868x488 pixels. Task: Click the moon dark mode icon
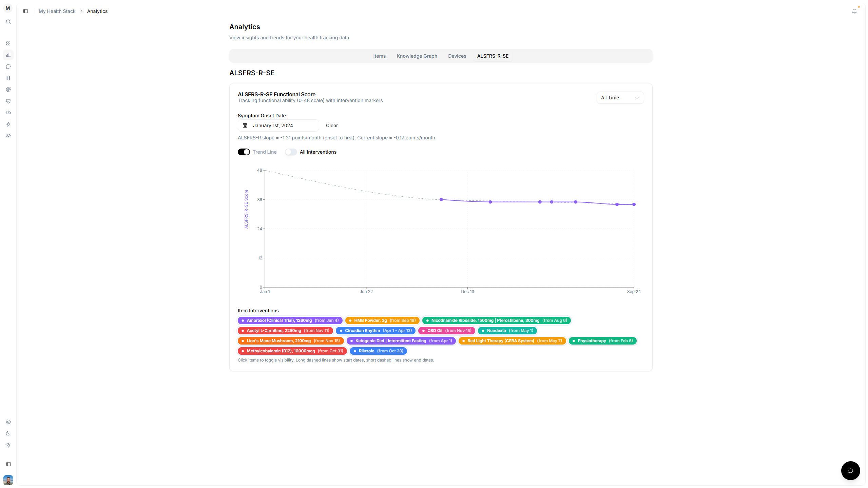tap(8, 433)
